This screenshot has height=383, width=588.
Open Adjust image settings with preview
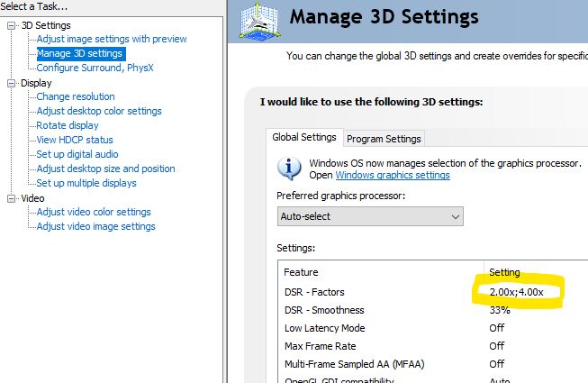(112, 39)
